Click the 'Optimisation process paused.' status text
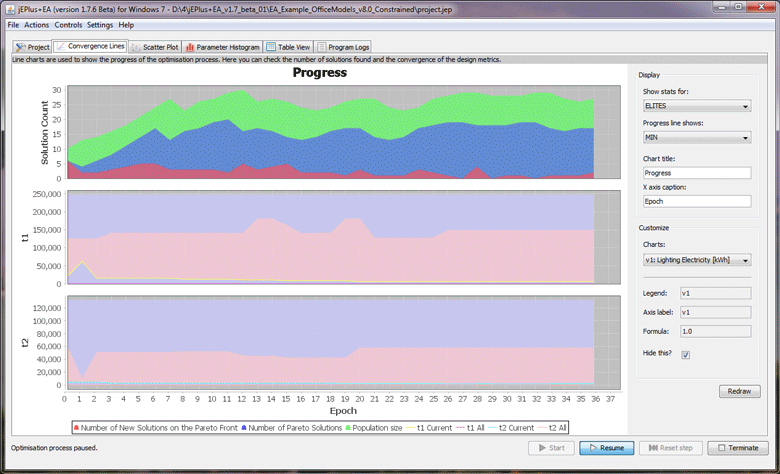Screen dimensions: 780x474 [54, 448]
